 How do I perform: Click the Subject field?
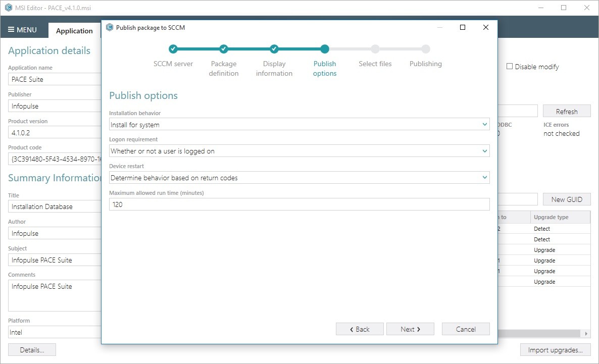[55, 259]
